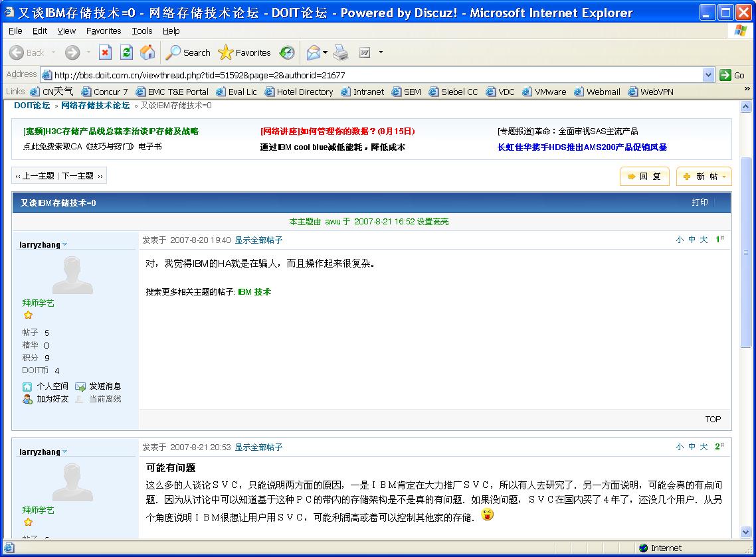Open CN天气 links bar shortcut
The image size is (756, 557).
click(52, 92)
